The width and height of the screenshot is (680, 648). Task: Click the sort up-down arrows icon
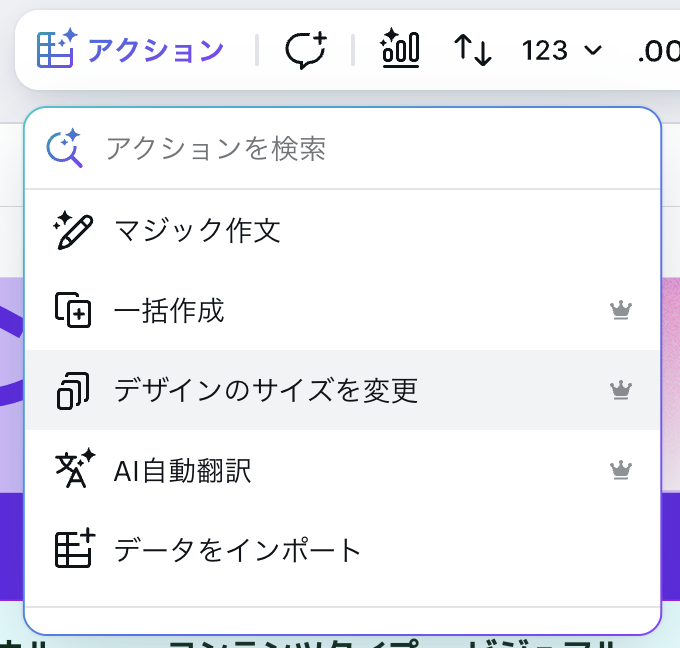coord(473,50)
